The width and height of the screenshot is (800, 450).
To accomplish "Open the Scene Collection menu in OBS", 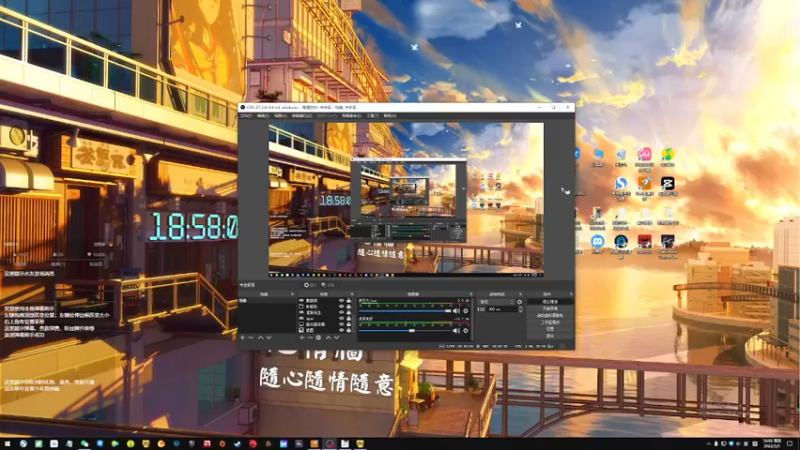I will tap(352, 116).
